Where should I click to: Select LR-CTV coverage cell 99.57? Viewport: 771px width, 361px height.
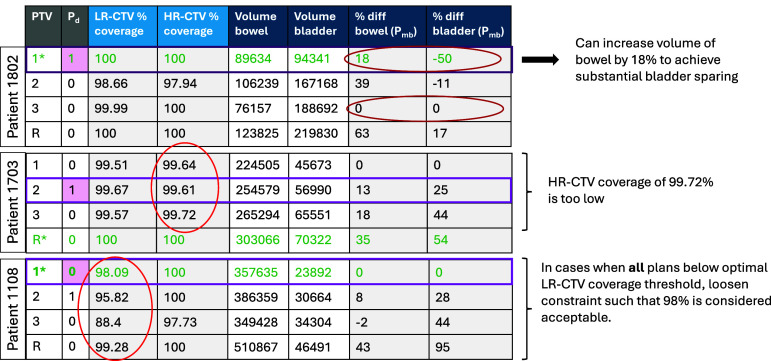tap(122, 215)
